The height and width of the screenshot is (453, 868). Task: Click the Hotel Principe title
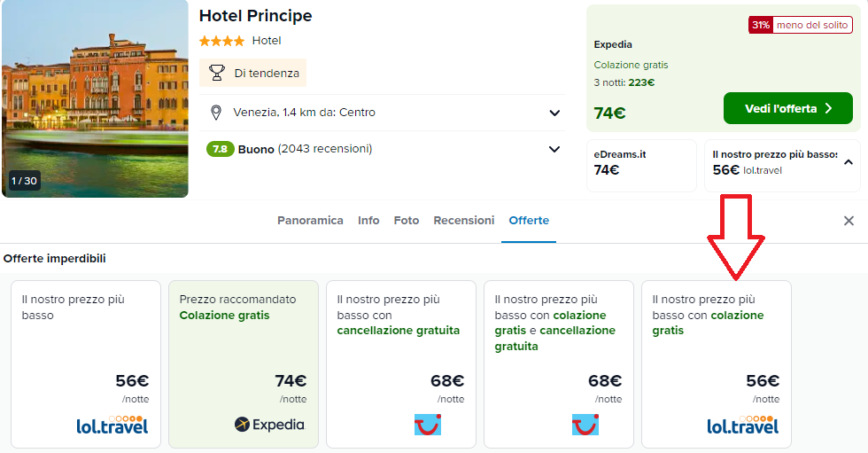(x=255, y=16)
